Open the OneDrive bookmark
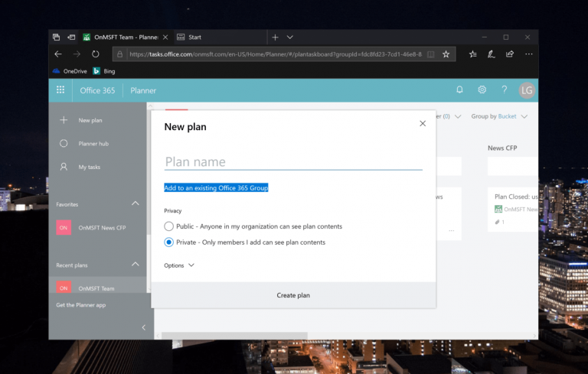Viewport: 588px width, 374px height. (70, 71)
